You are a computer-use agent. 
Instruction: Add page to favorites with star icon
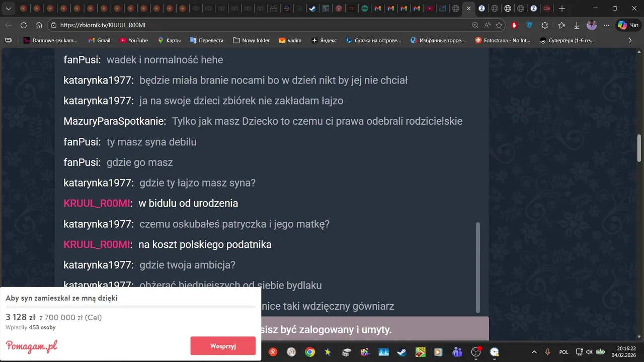click(499, 25)
